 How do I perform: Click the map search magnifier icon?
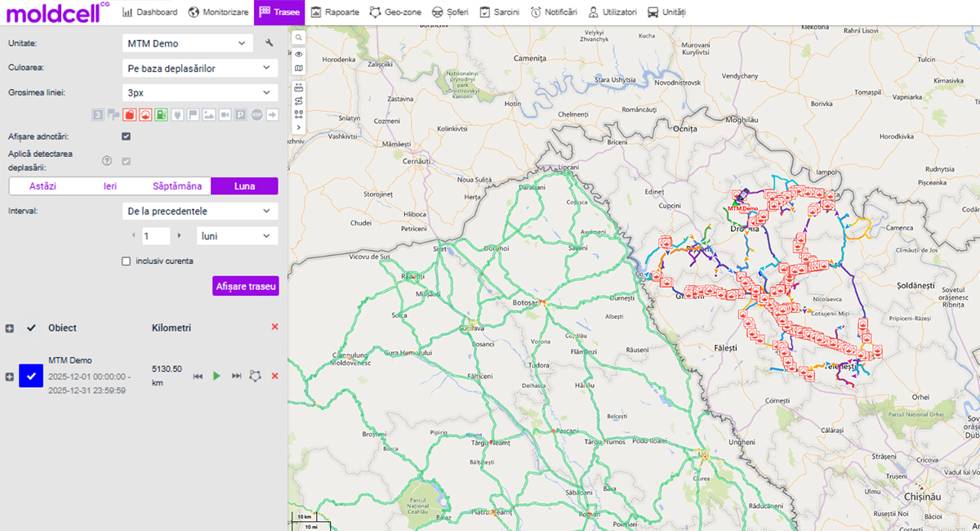[x=299, y=38]
